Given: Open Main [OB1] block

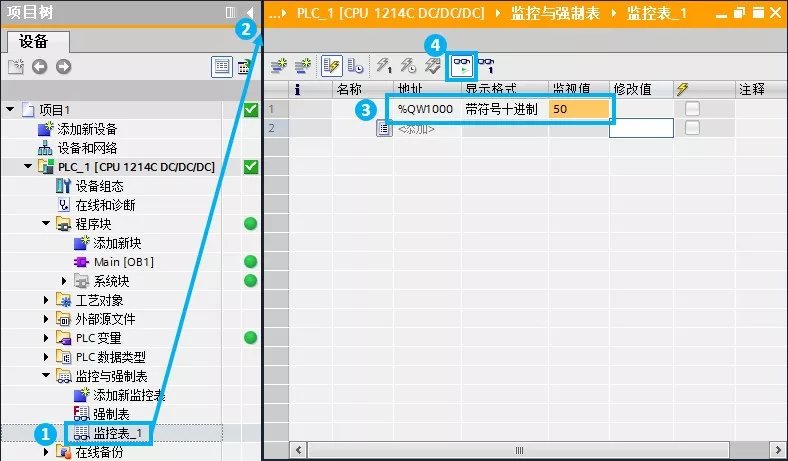Looking at the screenshot, I should tap(124, 262).
